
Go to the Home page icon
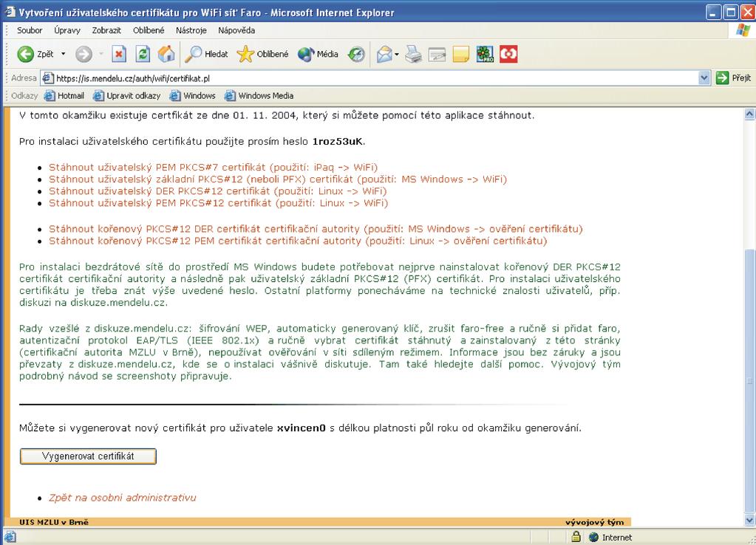pyautogui.click(x=166, y=54)
